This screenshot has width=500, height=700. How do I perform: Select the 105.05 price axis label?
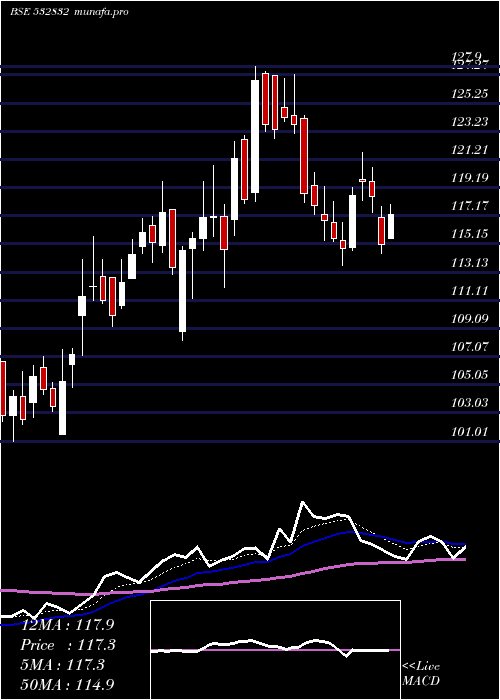(x=469, y=375)
